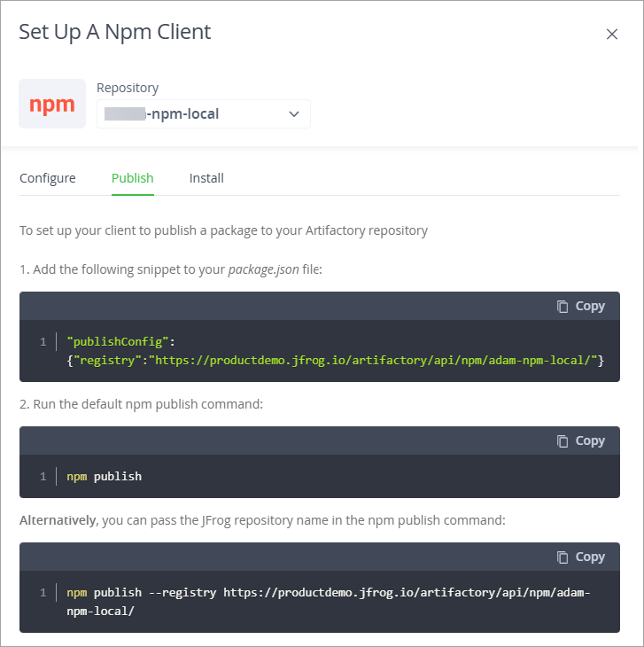Screen dimensions: 644x647
Task: Go to the Install tab
Action: coord(206,178)
